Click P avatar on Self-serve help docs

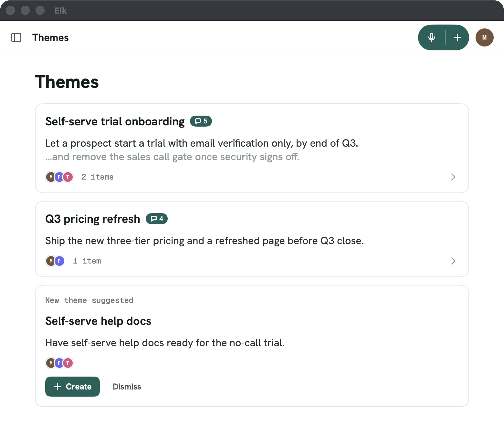click(x=59, y=363)
